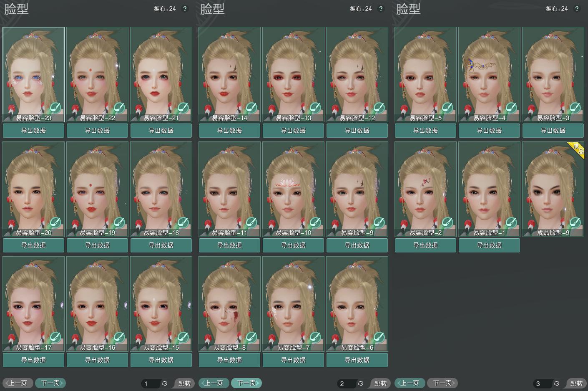The height and width of the screenshot is (391, 588).
Task: Export data for 易容脸型-17
Action: coord(33,360)
